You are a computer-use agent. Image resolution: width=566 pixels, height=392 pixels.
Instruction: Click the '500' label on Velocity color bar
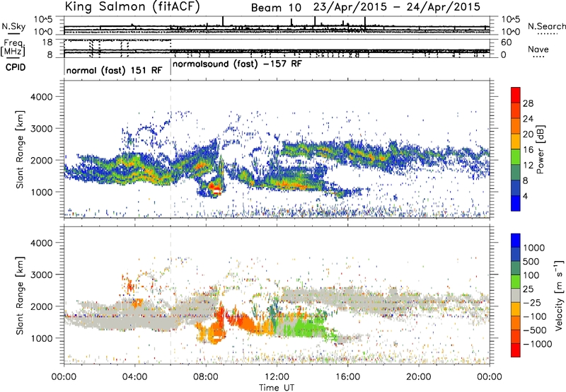tap(531, 261)
